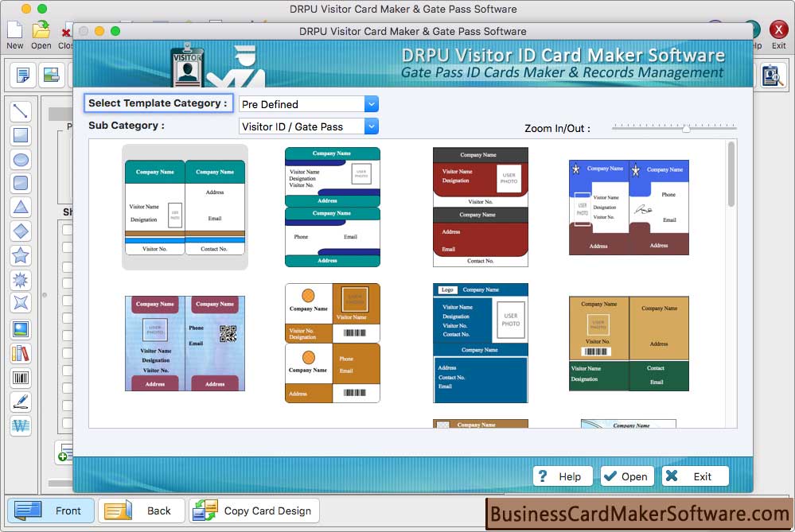795x532 pixels.
Task: Select the Triangle shape tool
Action: point(21,208)
